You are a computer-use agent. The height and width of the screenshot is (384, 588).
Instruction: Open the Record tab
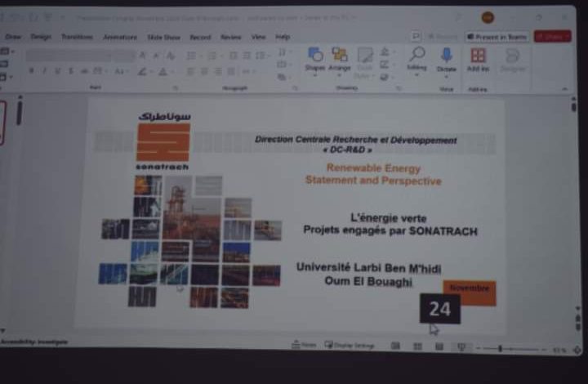coord(200,37)
